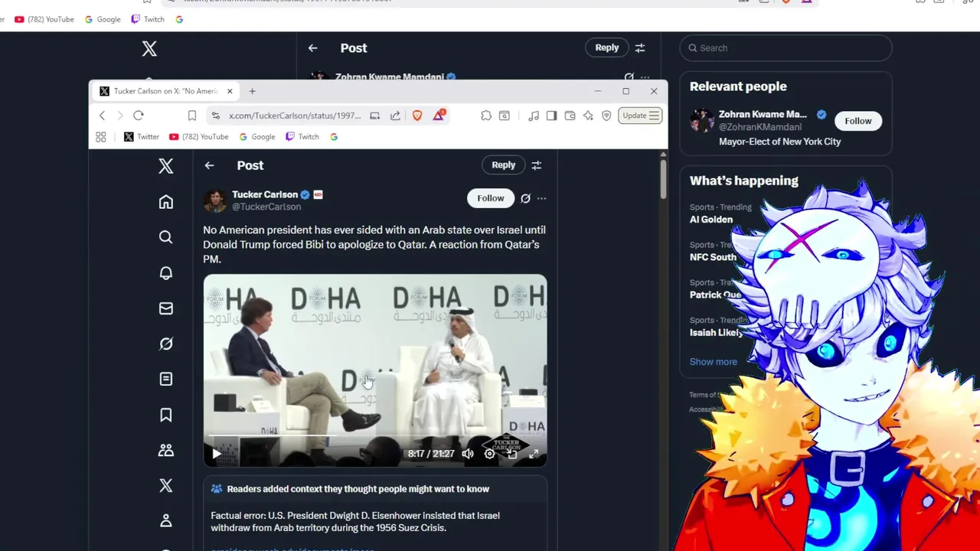
Task: Expand video to fullscreen
Action: (534, 454)
